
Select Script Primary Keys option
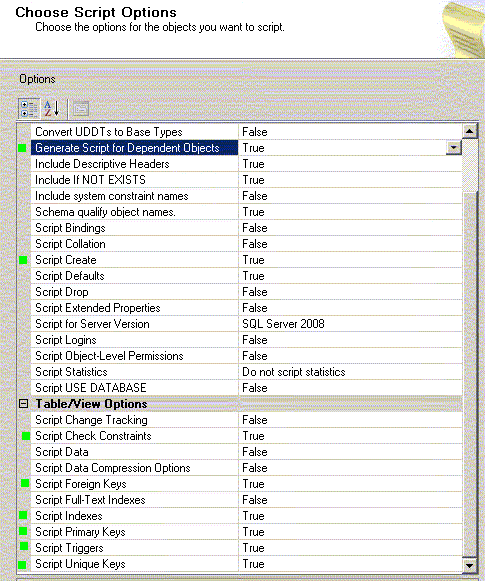click(80, 532)
